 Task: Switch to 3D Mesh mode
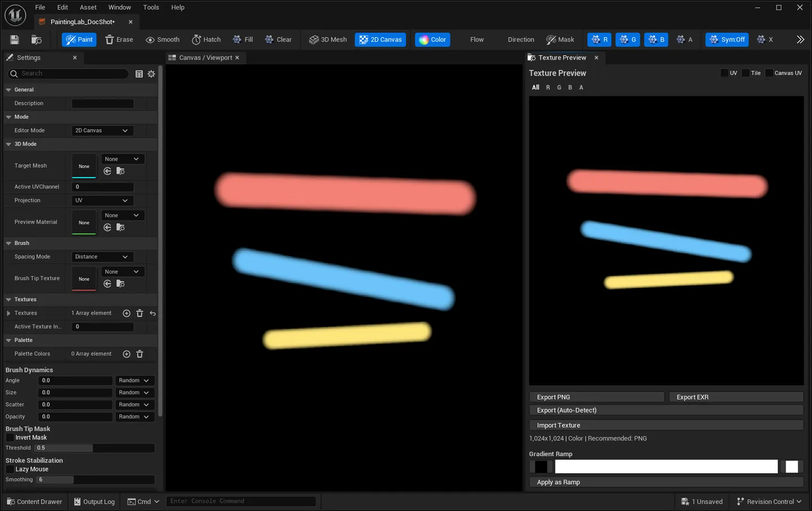point(328,39)
